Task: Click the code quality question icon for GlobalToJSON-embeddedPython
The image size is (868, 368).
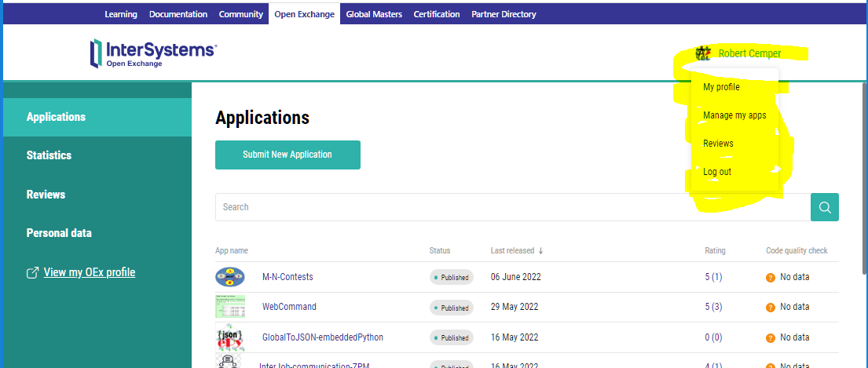Action: point(771,337)
